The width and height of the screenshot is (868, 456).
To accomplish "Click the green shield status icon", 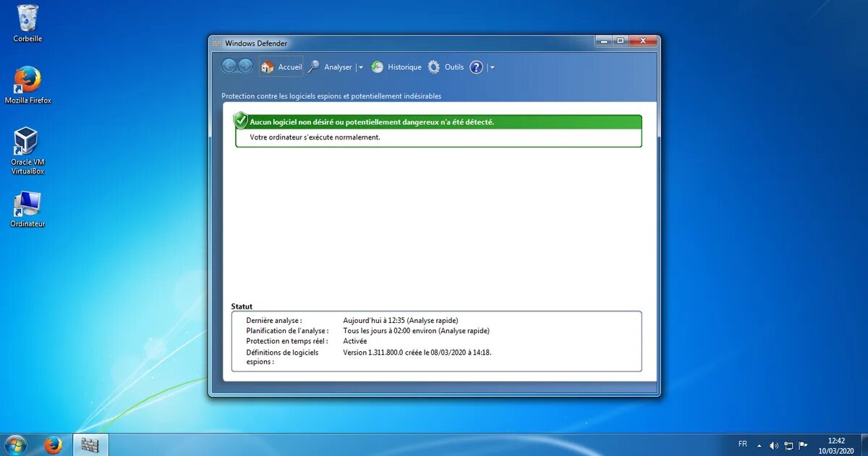I will click(241, 121).
